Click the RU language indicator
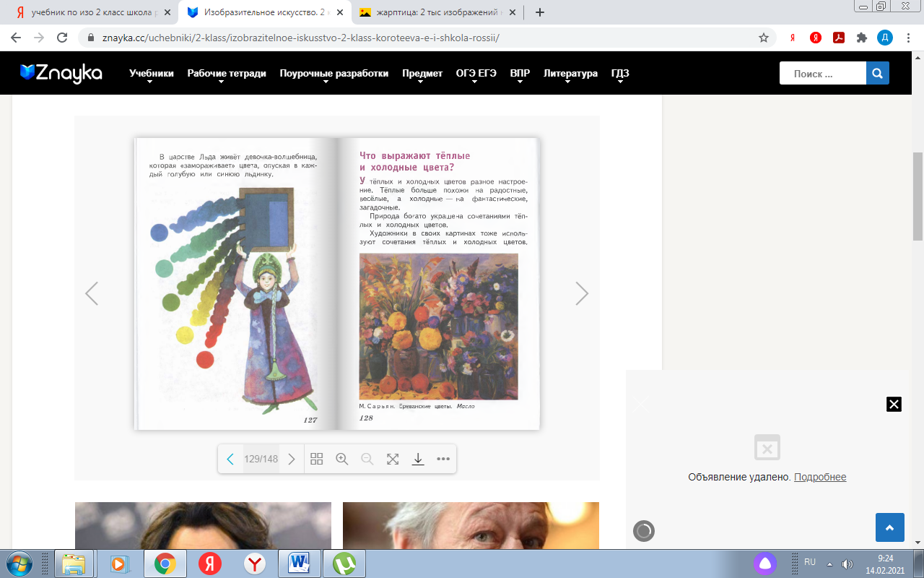924x578 pixels. (810, 562)
